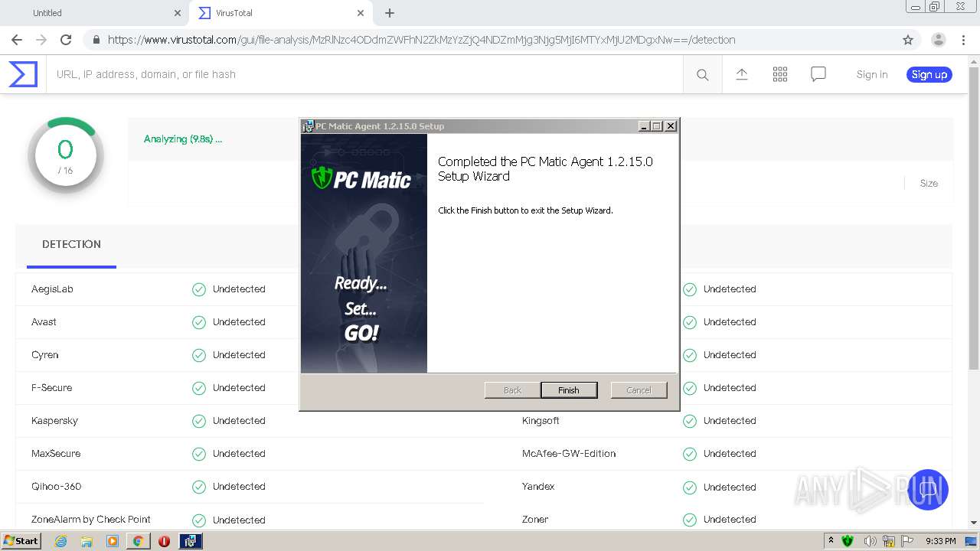
Task: Click the browser back arrow
Action: tap(17, 40)
